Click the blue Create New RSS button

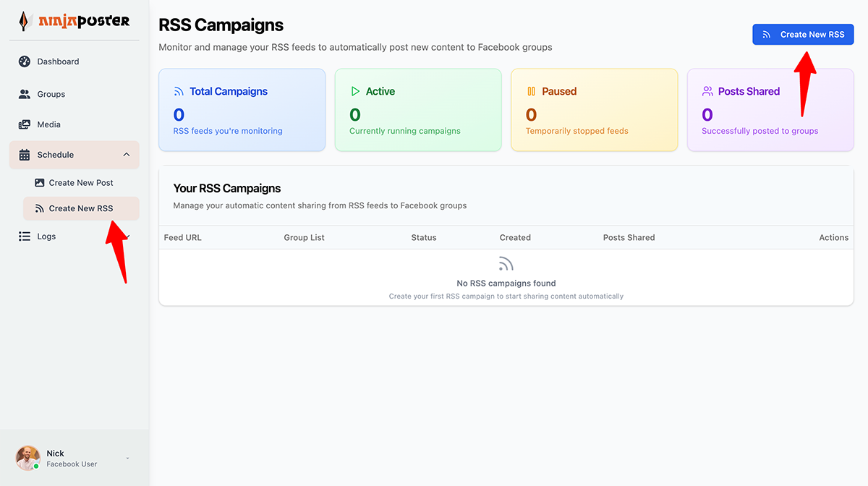pyautogui.click(x=803, y=35)
